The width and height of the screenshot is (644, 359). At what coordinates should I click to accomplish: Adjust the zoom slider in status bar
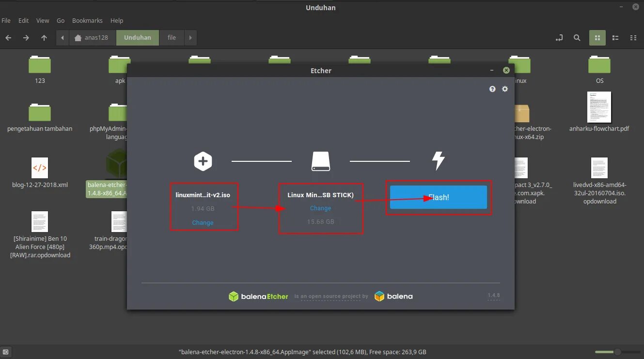tap(617, 352)
